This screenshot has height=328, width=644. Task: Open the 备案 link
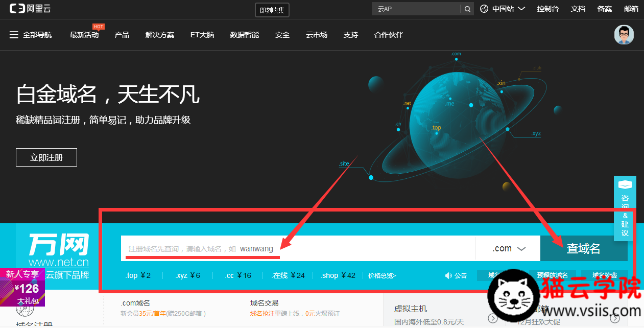(x=605, y=9)
